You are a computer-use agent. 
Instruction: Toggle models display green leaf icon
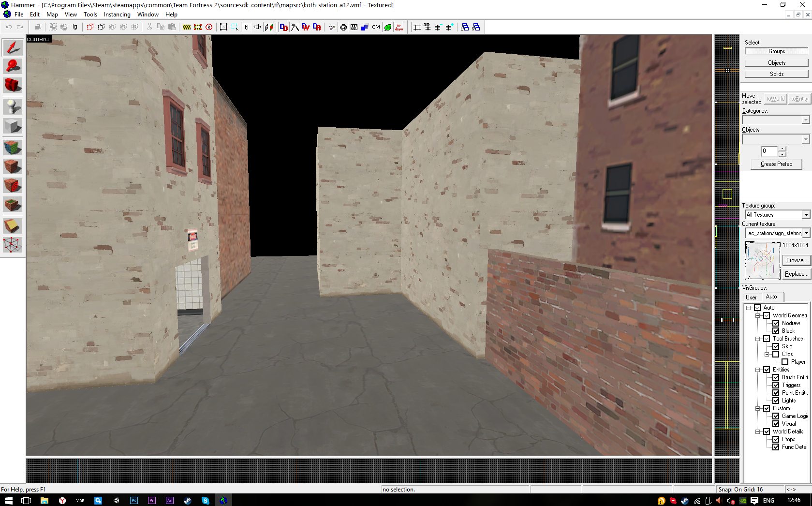(x=387, y=27)
